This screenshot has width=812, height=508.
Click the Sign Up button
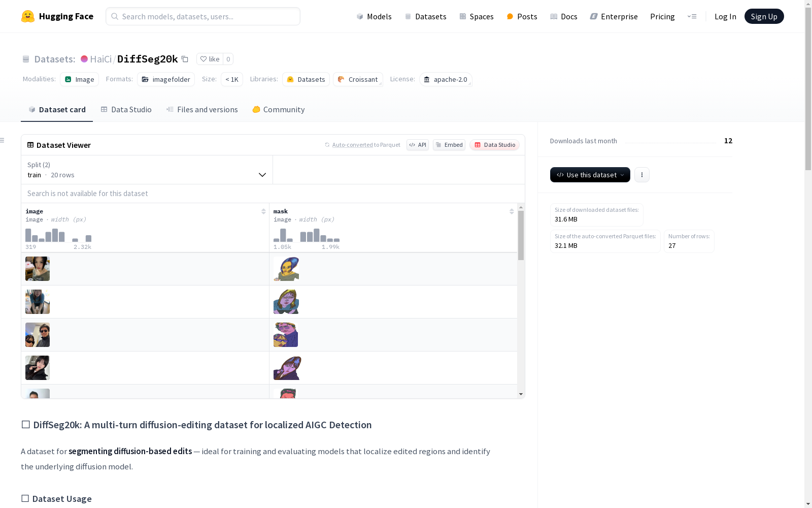[764, 16]
